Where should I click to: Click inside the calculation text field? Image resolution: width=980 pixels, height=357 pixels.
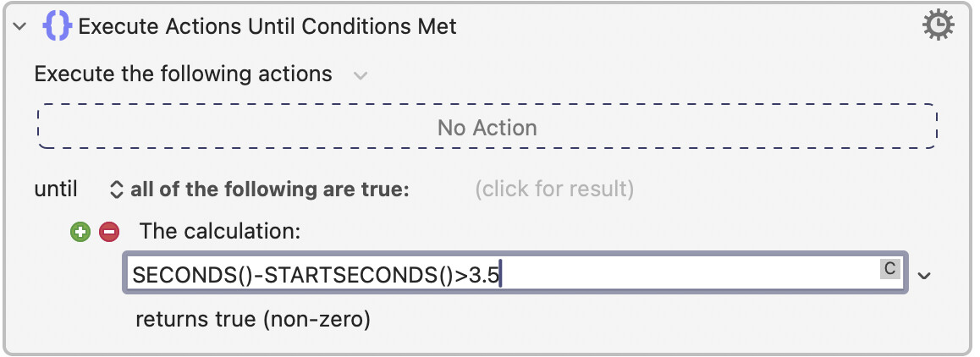(x=677, y=274)
